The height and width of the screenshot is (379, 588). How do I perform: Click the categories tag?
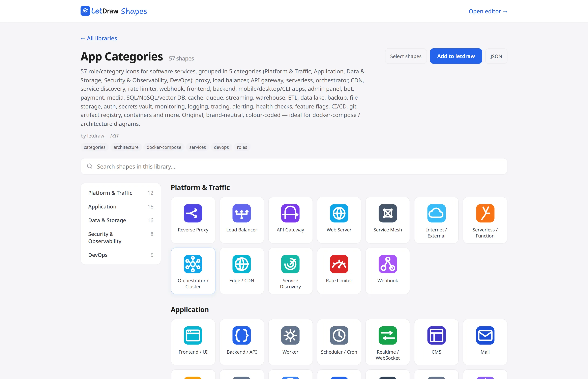click(x=94, y=147)
